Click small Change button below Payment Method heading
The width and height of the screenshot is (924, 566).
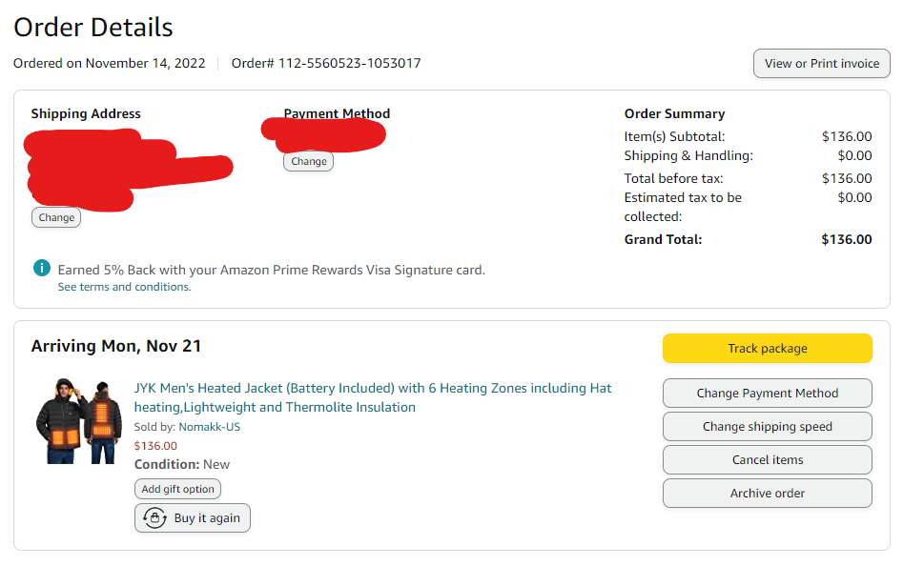click(x=308, y=161)
